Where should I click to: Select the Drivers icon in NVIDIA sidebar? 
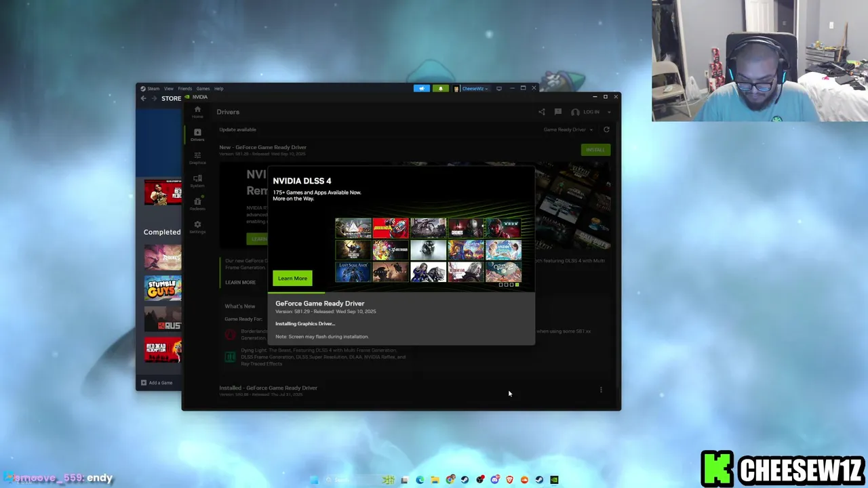pyautogui.click(x=197, y=134)
